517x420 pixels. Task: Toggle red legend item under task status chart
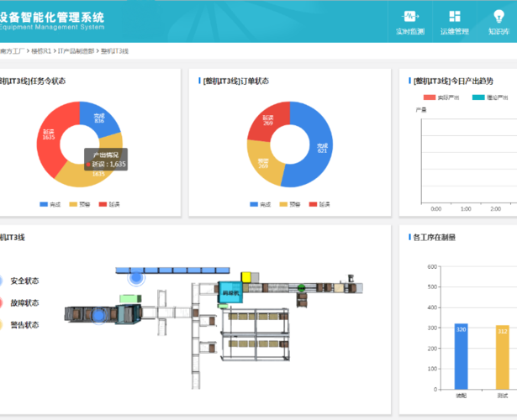click(x=109, y=204)
